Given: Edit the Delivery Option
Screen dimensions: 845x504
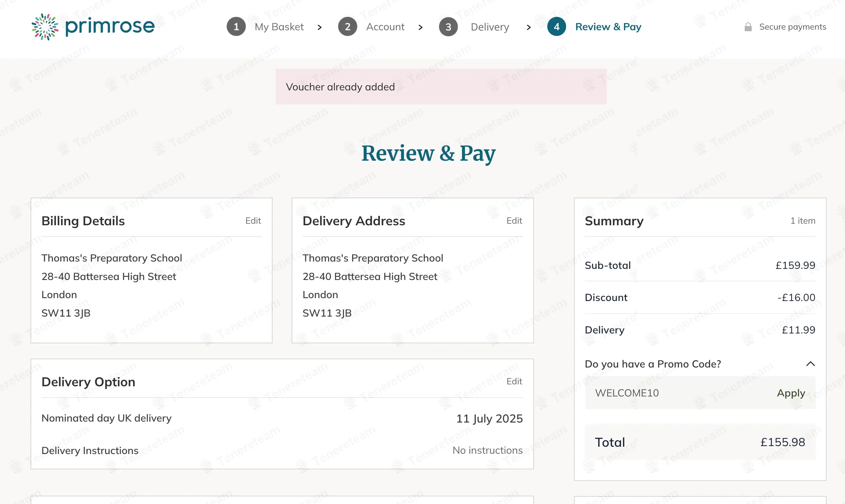Looking at the screenshot, I should pyautogui.click(x=514, y=381).
